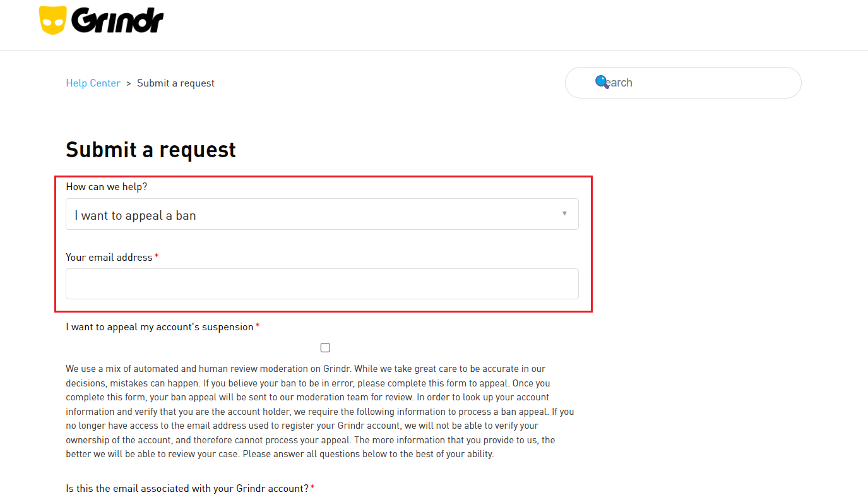Click the dropdown triangle arrow icon
This screenshot has height=502, width=868.
coord(564,213)
